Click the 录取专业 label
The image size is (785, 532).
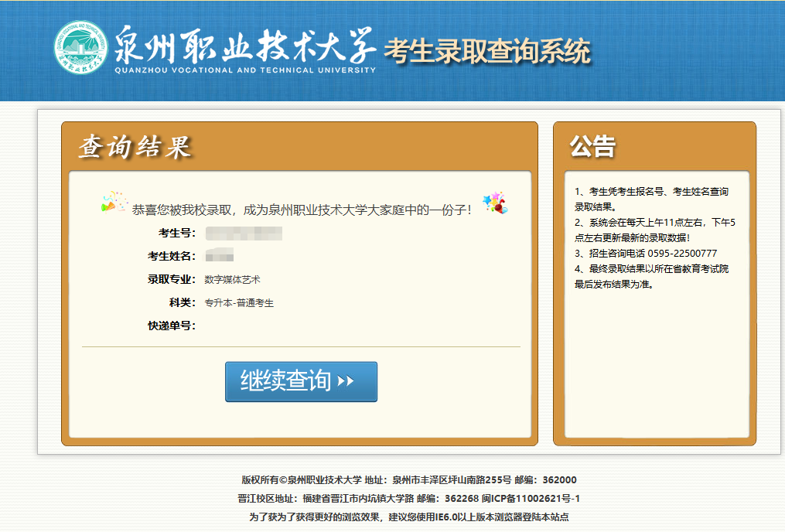click(x=172, y=279)
